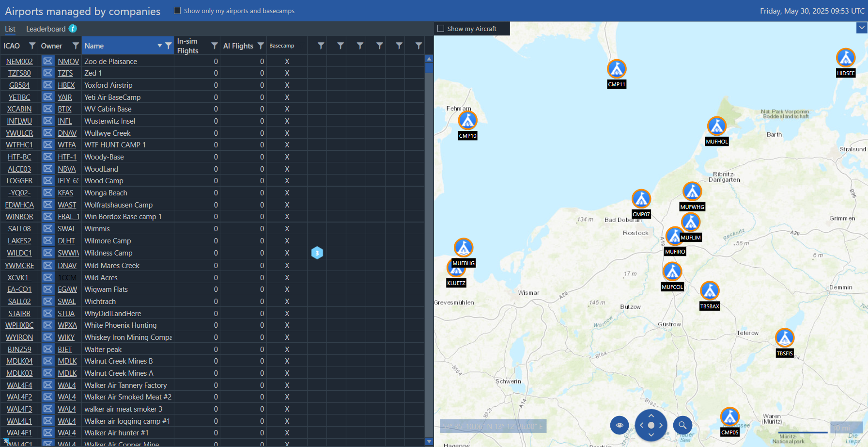This screenshot has width=868, height=447.
Task: Open Owner column filter
Action: point(76,46)
